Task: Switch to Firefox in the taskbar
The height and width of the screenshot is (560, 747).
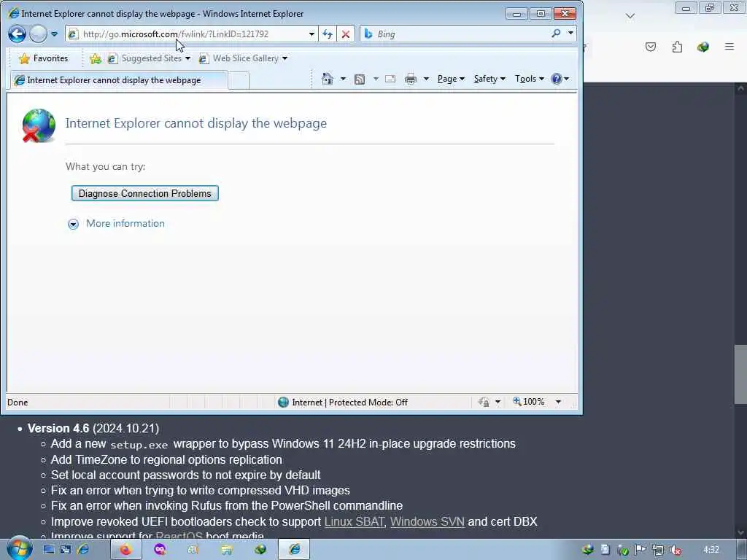Action: click(125, 550)
